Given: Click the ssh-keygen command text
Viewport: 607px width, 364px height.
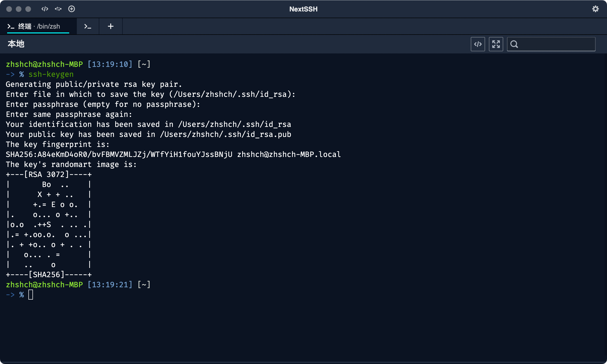Looking at the screenshot, I should click(51, 74).
